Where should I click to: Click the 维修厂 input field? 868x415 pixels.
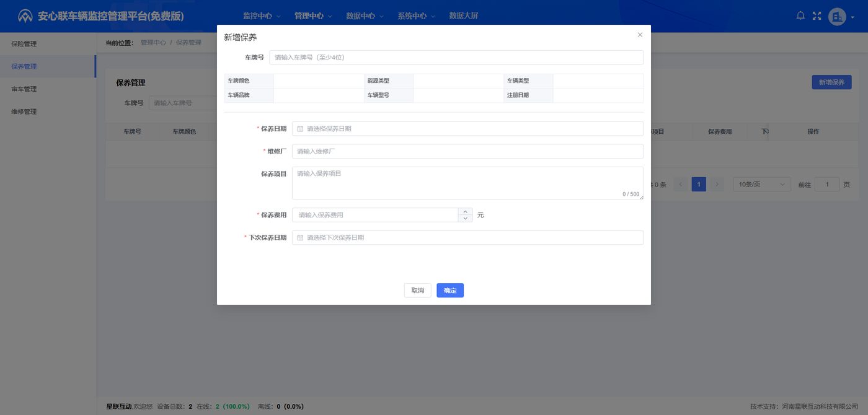(467, 151)
